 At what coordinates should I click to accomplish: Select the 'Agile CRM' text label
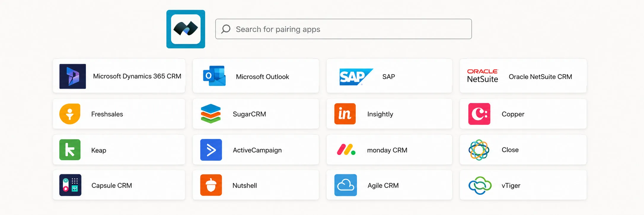click(x=383, y=186)
